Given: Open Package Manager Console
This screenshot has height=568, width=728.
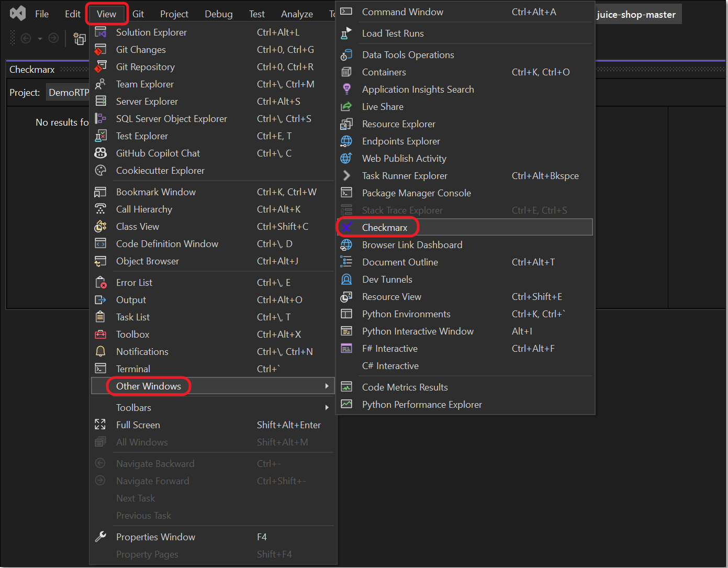Looking at the screenshot, I should coord(416,193).
